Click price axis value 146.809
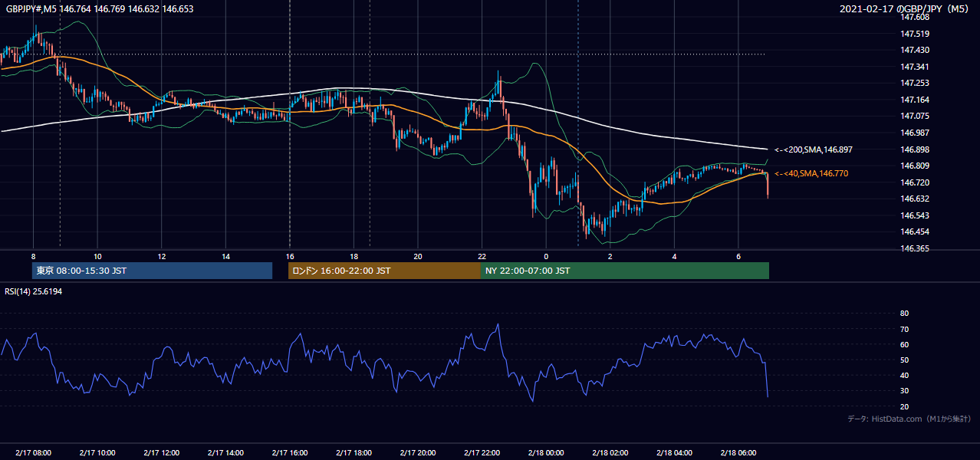The height and width of the screenshot is (460, 980). pyautogui.click(x=915, y=166)
